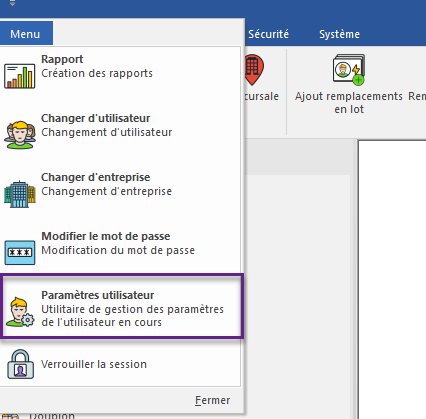Select Verrouiller la session text

[x=94, y=364]
